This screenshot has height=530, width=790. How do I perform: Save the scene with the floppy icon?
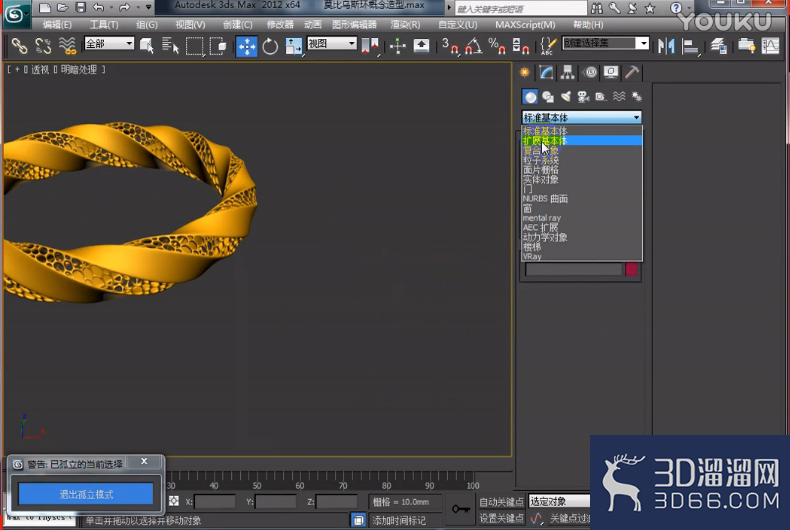click(81, 8)
